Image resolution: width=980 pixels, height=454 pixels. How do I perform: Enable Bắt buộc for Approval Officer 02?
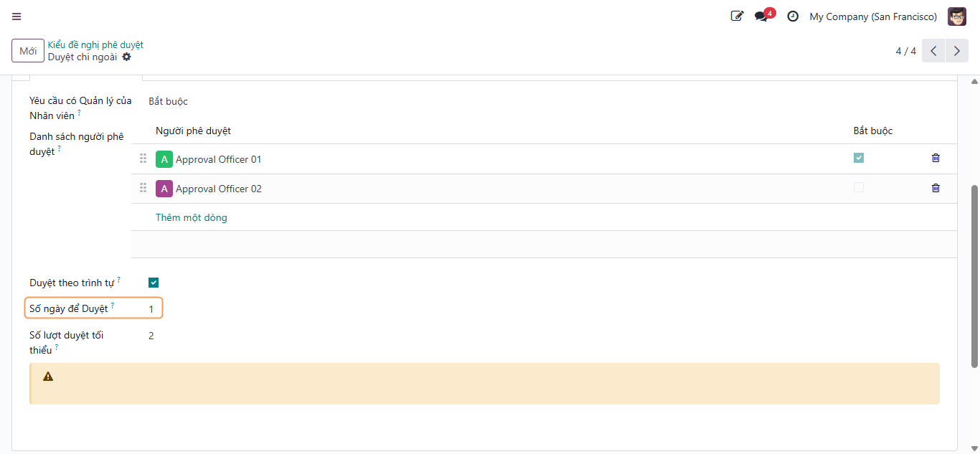click(859, 187)
